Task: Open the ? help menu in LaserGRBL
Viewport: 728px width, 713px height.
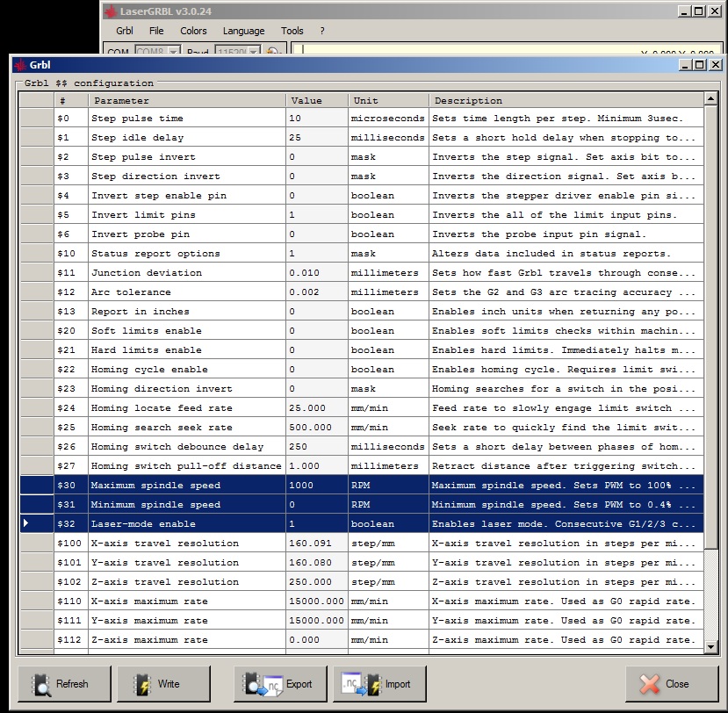Action: click(x=322, y=31)
